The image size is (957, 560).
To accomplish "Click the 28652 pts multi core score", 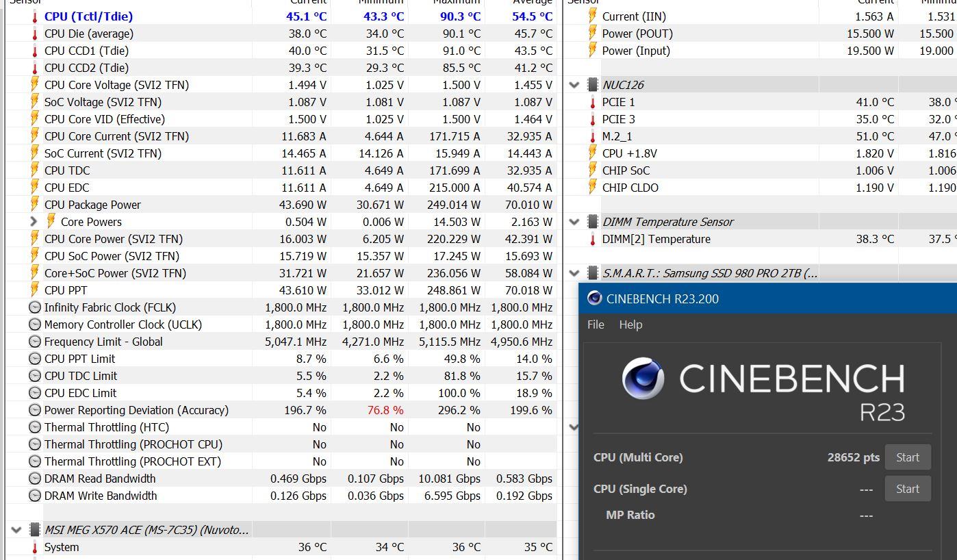I will pyautogui.click(x=853, y=457).
